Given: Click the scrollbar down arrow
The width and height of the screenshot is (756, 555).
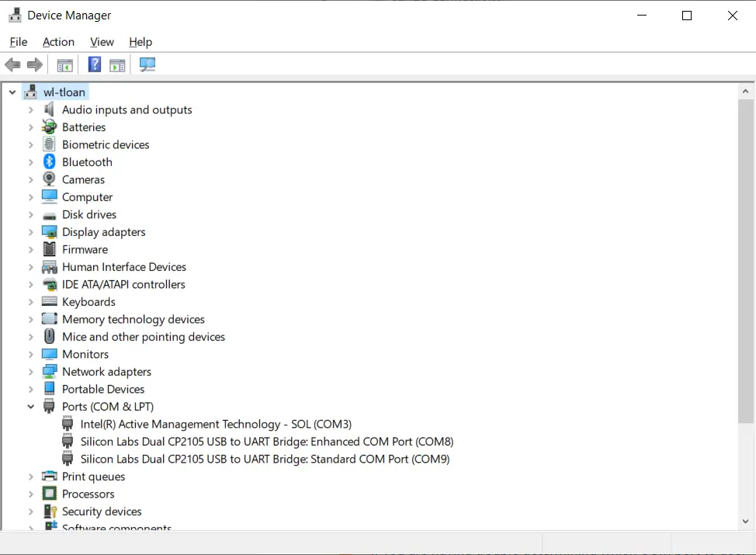Looking at the screenshot, I should pos(745,522).
